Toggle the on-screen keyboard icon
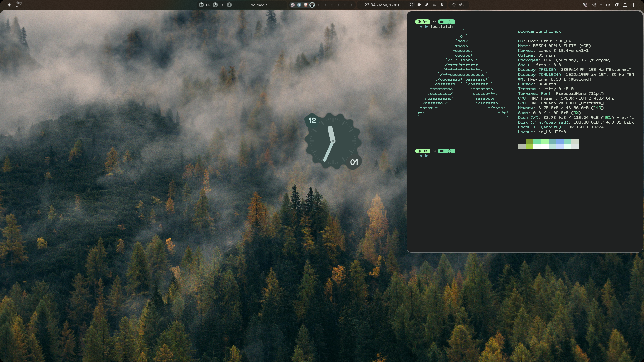 (x=434, y=5)
